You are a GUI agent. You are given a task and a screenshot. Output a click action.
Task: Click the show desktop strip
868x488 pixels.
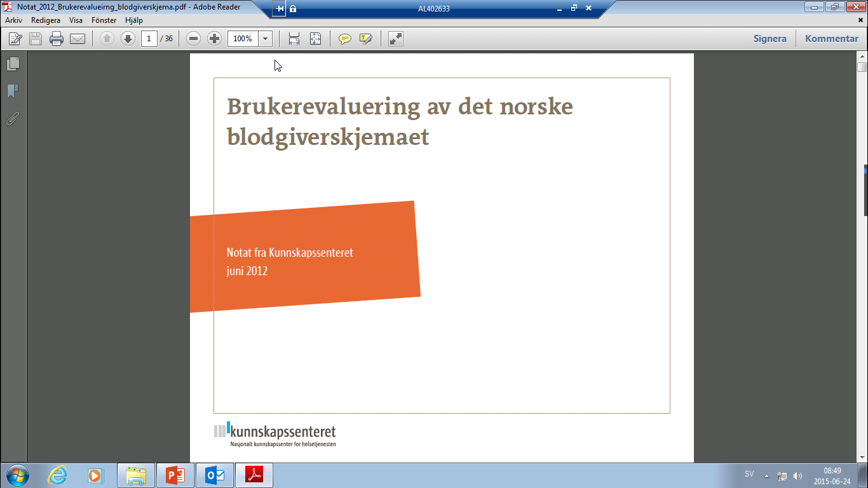[x=863, y=475]
